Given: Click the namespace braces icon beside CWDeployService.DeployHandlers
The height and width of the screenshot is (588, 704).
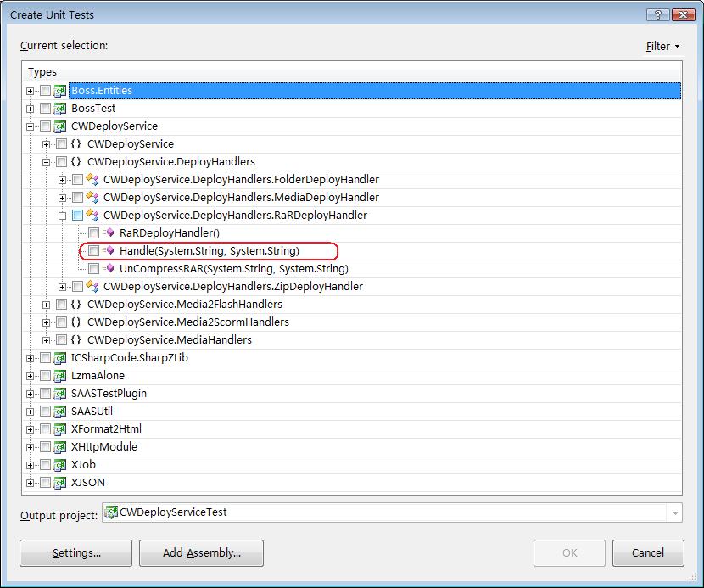Looking at the screenshot, I should point(75,162).
